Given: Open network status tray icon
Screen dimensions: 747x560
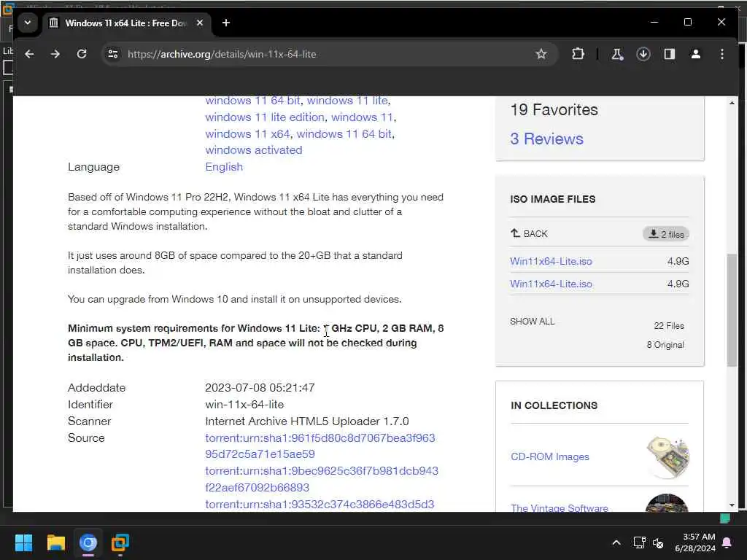Looking at the screenshot, I should tap(639, 542).
